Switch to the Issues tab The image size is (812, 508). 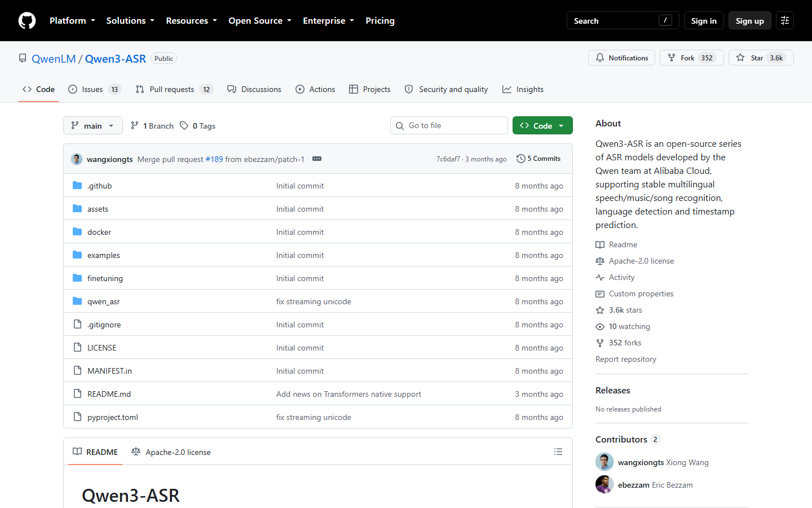(95, 89)
